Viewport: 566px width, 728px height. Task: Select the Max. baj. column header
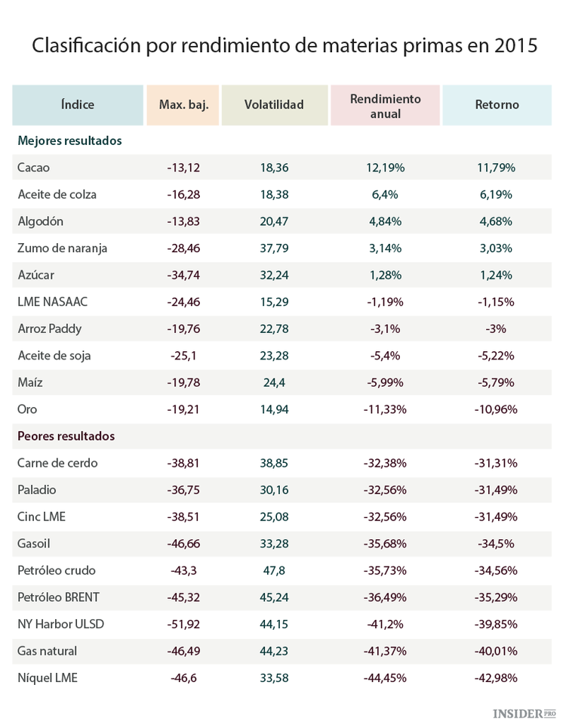click(183, 105)
